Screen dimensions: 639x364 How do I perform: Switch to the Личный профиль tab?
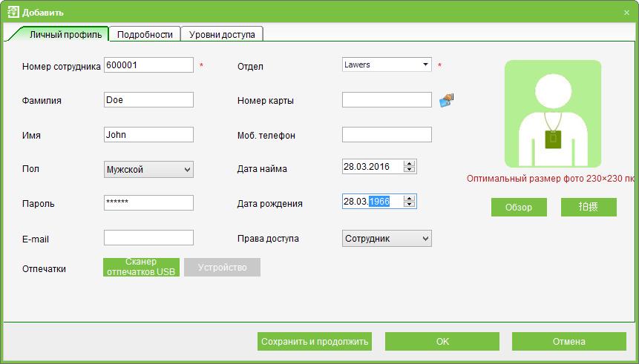coord(65,35)
